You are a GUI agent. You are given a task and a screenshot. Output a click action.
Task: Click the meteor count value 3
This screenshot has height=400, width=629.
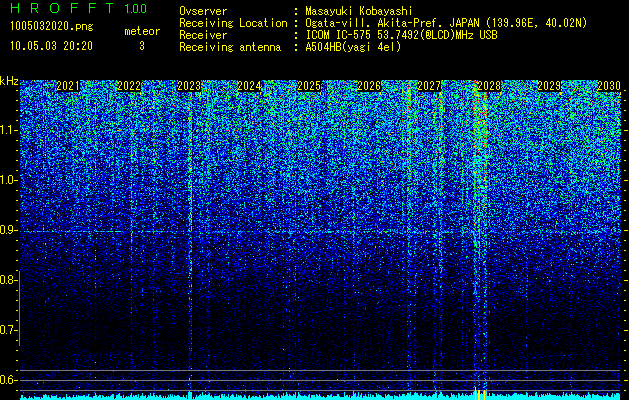point(142,46)
